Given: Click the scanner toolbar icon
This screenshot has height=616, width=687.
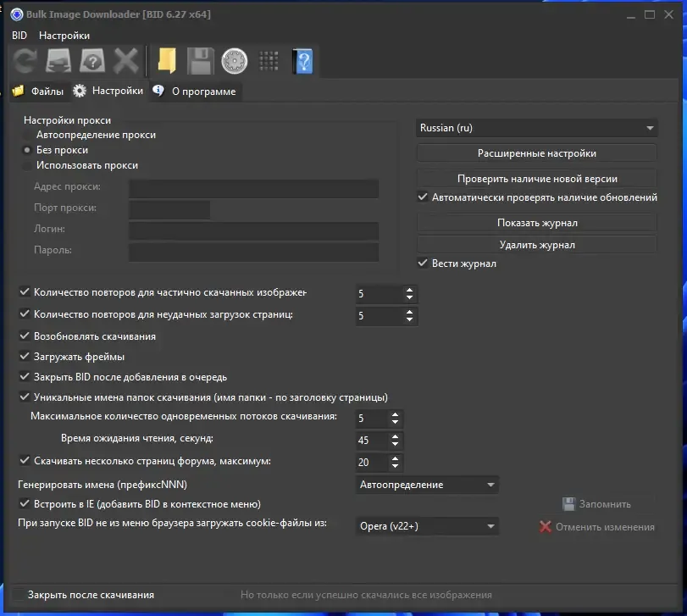Looking at the screenshot, I should point(58,61).
